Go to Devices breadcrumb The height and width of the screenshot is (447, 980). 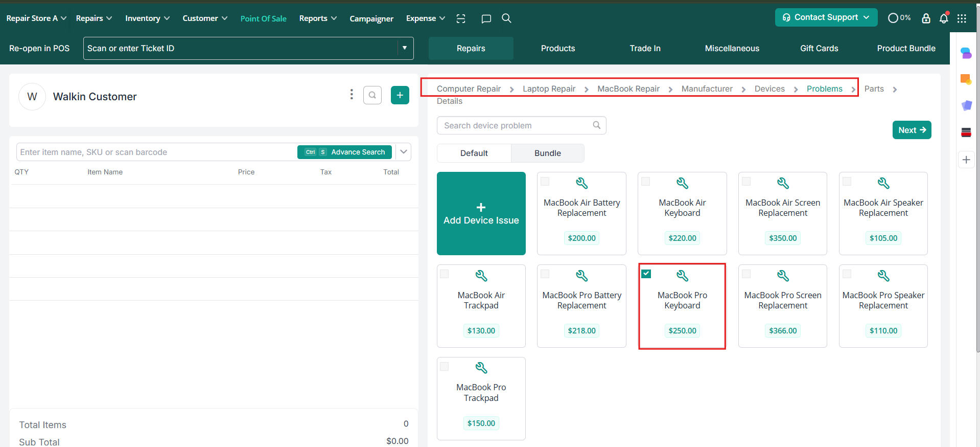pyautogui.click(x=769, y=89)
